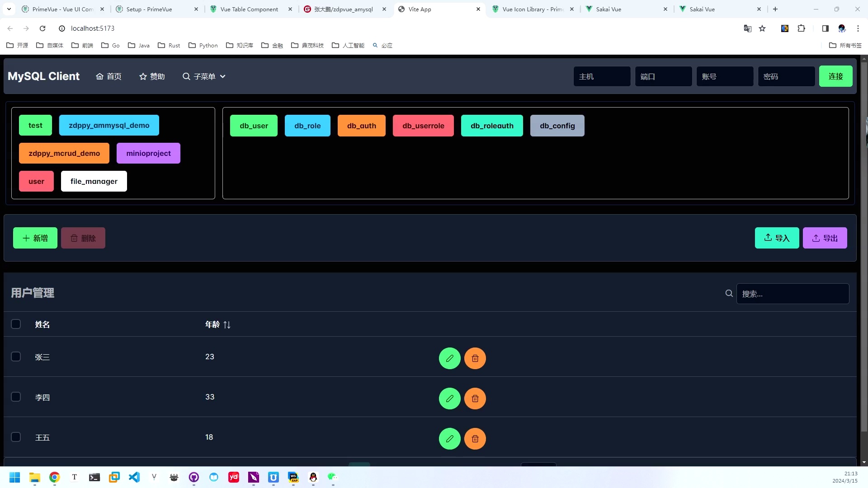Click inside the 密码 password field
Viewport: 868px width, 488px height.
click(x=786, y=76)
